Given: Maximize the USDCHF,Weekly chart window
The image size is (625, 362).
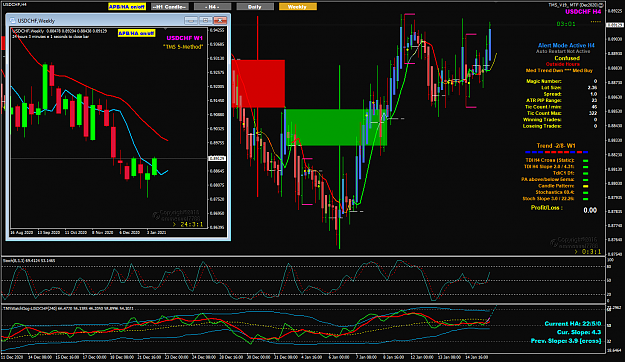Looking at the screenshot, I should pos(206,20).
